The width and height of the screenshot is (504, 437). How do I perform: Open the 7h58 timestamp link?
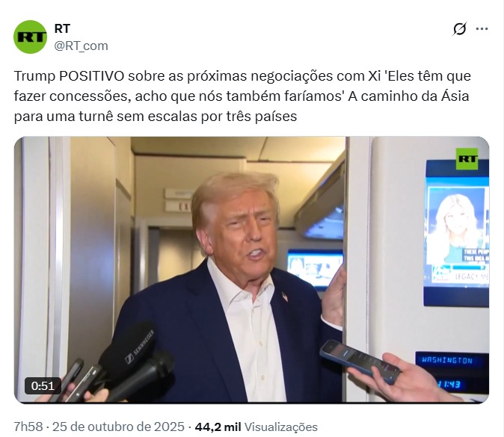point(28,427)
